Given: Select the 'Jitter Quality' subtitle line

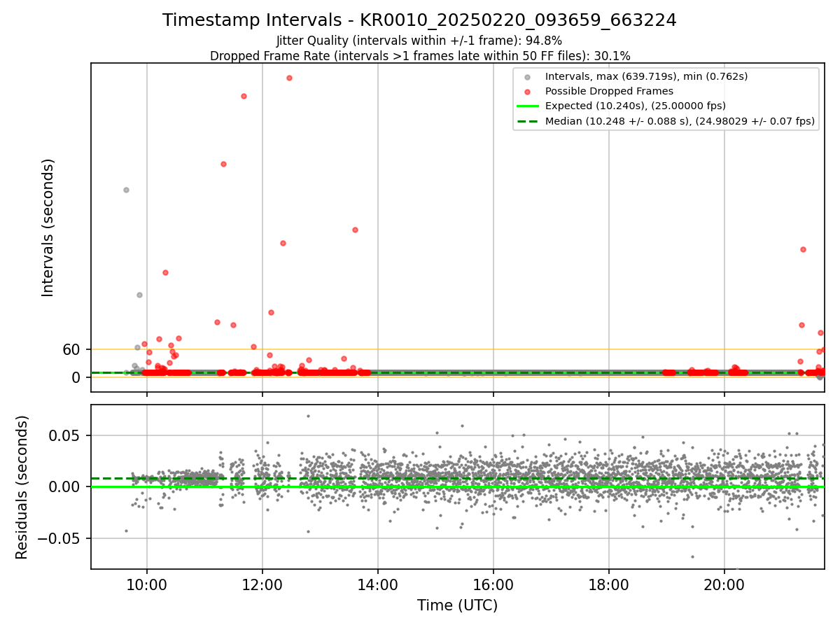Looking at the screenshot, I should click(x=419, y=41).
